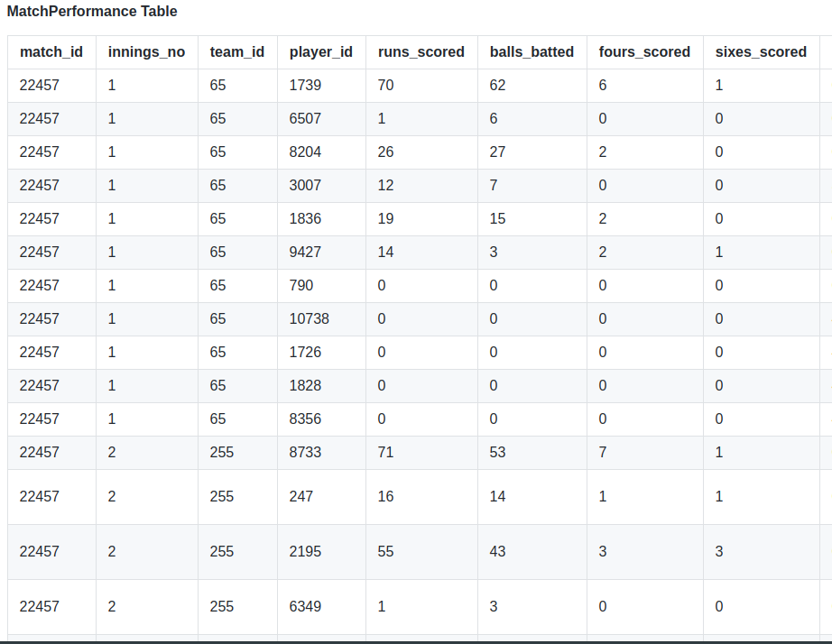Click runs_scored value 55

[385, 552]
